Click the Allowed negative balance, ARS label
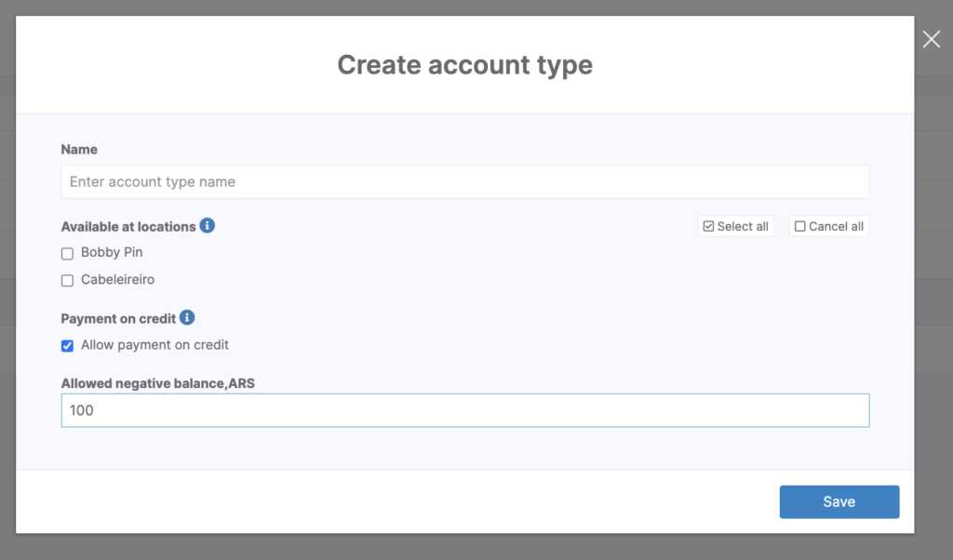Screen dimensions: 953x560 coord(157,383)
